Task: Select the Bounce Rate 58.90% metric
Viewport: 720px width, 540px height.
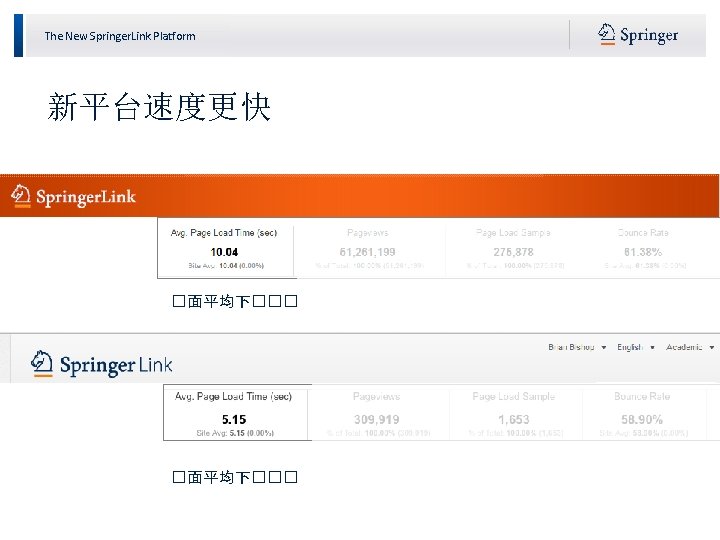Action: click(x=643, y=412)
